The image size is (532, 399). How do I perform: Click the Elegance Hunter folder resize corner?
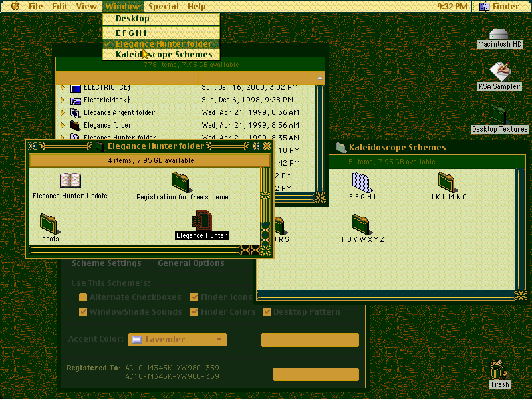(x=265, y=251)
